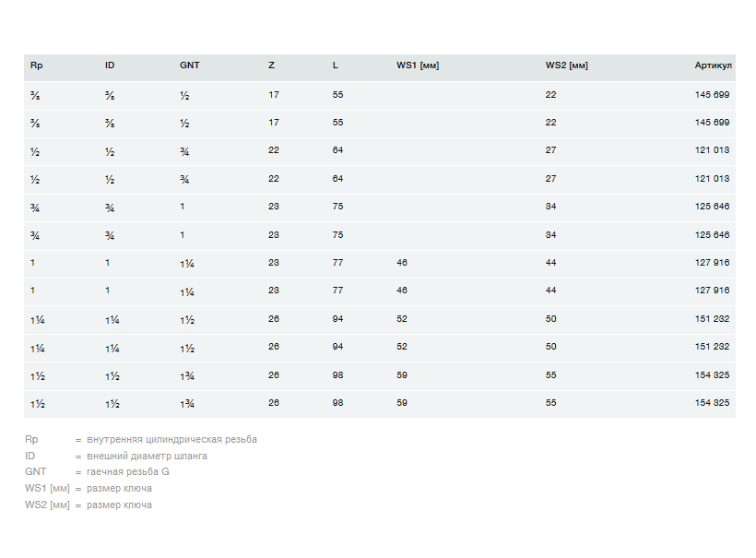Click the Z column header

point(271,65)
